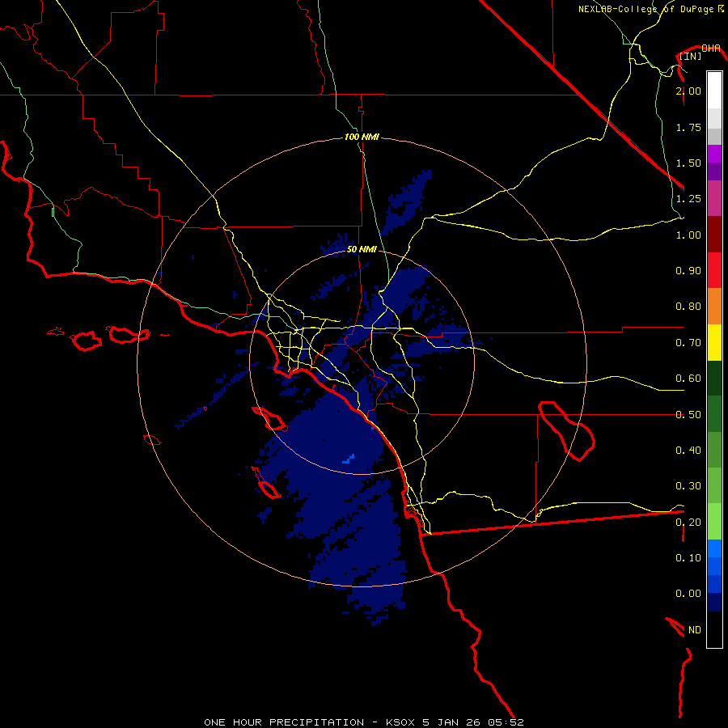Select the 0.80 legend value
The image size is (728, 728).
coord(688,307)
